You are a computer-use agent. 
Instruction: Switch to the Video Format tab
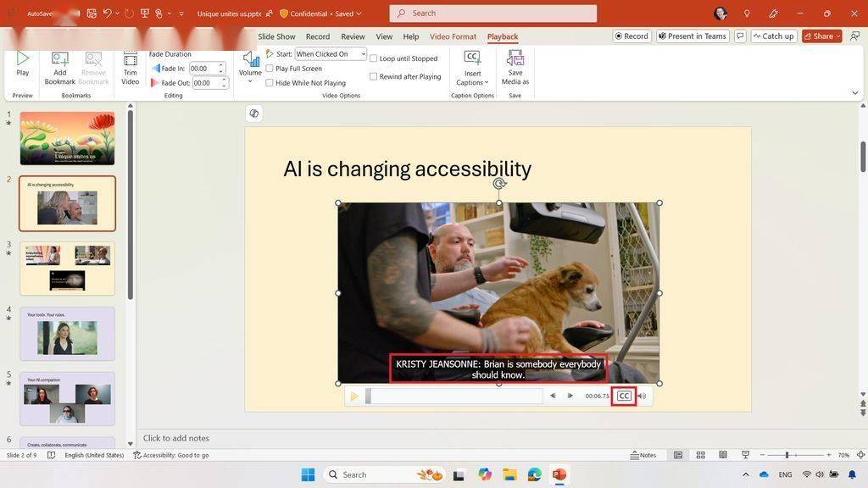tap(453, 36)
